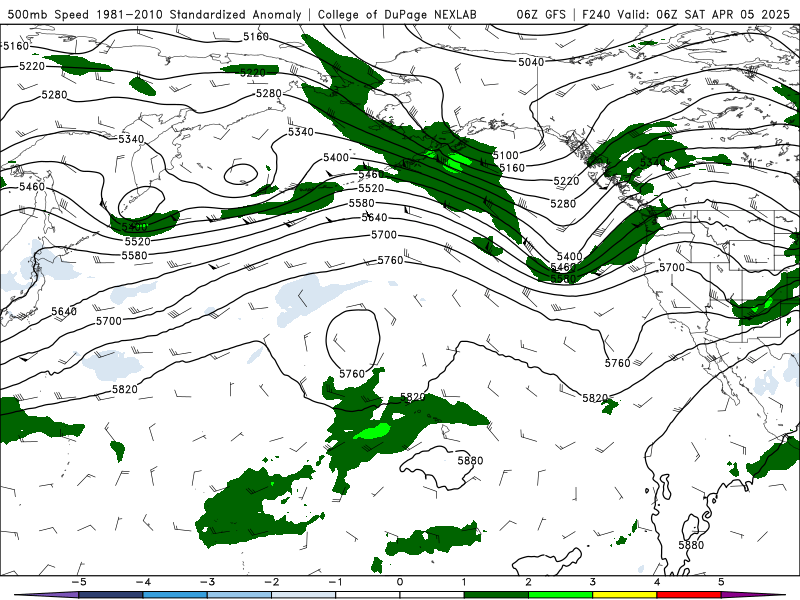
Task: Click the '-5' tick on the color scale
Action: pos(78,582)
